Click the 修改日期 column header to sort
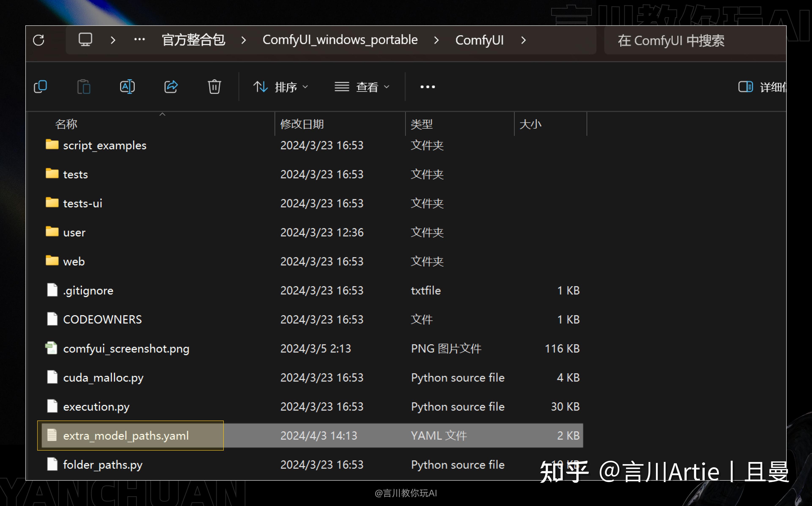812x506 pixels. (301, 124)
